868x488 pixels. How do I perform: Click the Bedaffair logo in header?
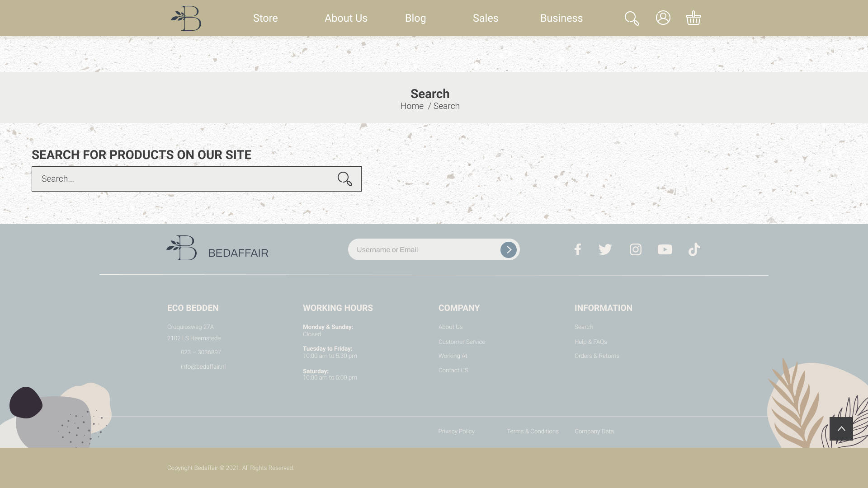[x=186, y=19]
